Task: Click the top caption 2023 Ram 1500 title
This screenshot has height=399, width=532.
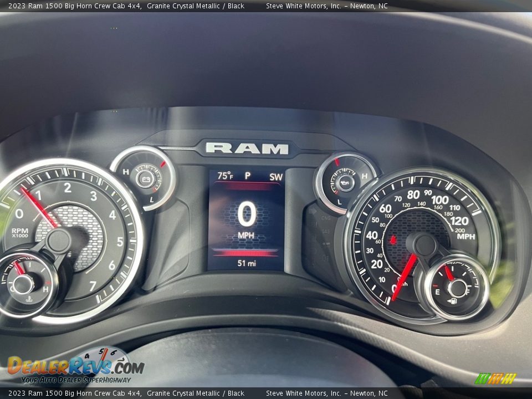Action: pyautogui.click(x=126, y=6)
